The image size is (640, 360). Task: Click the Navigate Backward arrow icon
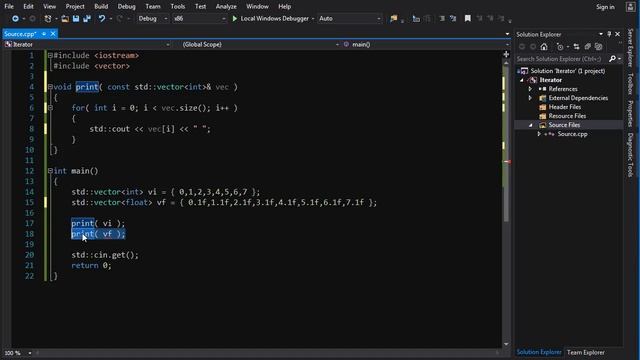15,18
